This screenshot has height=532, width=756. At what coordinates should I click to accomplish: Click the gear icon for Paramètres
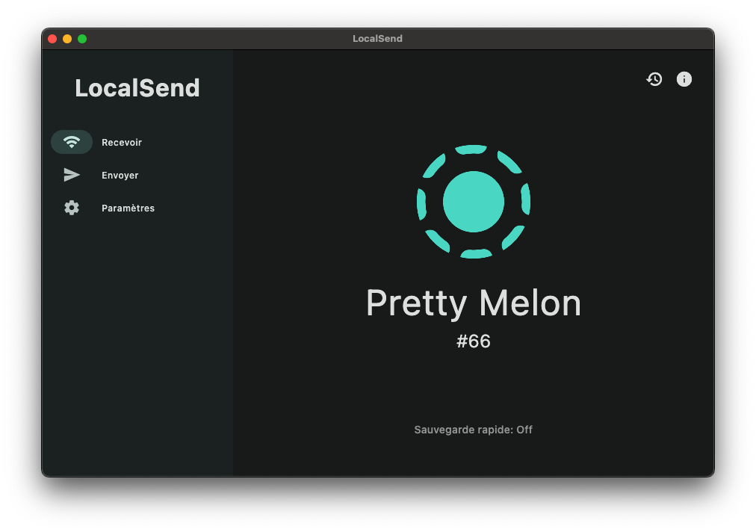[x=72, y=208]
